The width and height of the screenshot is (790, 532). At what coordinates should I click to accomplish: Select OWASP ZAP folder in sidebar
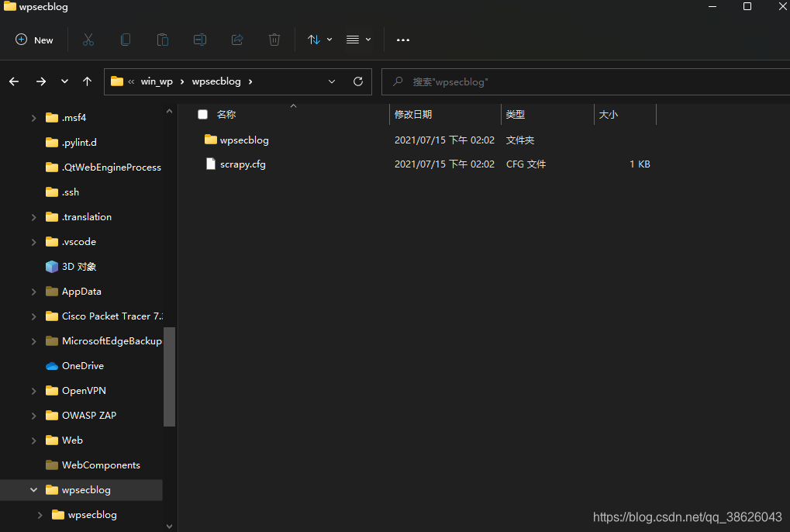88,415
